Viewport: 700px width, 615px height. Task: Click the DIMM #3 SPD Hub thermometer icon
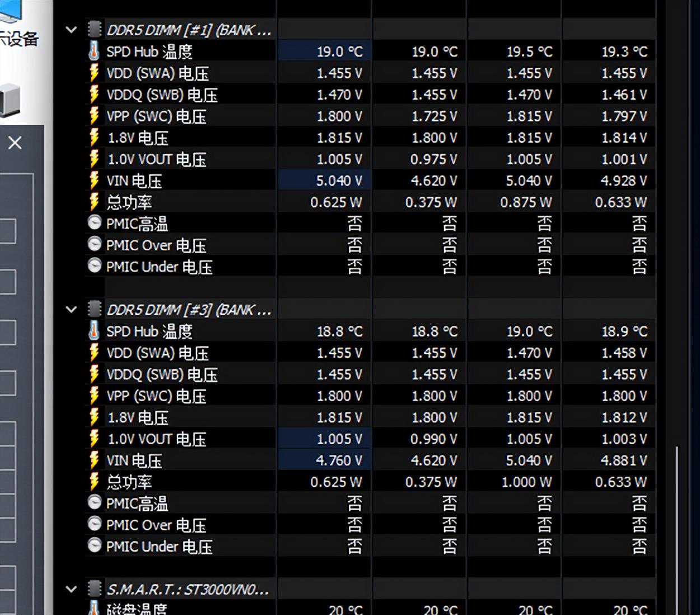pyautogui.click(x=94, y=330)
